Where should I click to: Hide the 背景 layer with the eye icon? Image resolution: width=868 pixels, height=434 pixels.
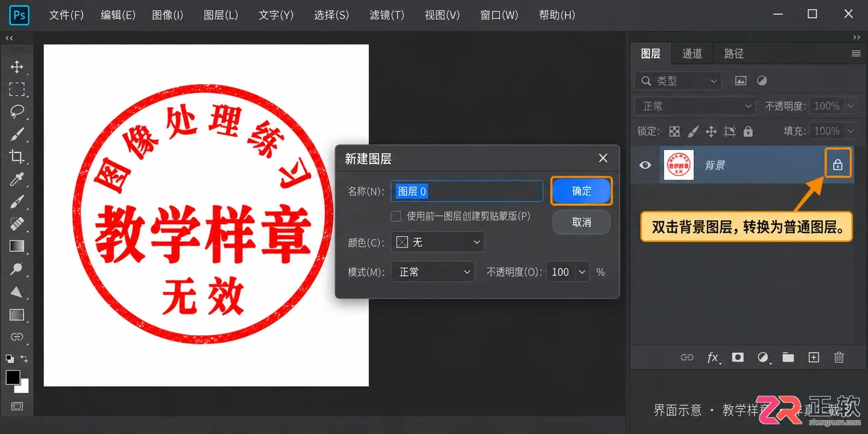645,165
